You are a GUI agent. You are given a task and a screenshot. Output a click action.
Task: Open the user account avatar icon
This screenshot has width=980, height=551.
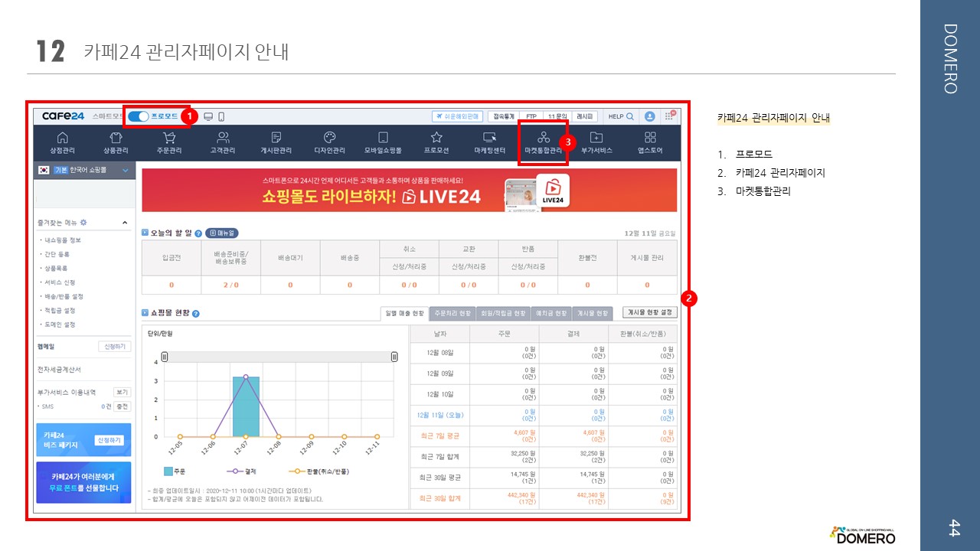(650, 116)
